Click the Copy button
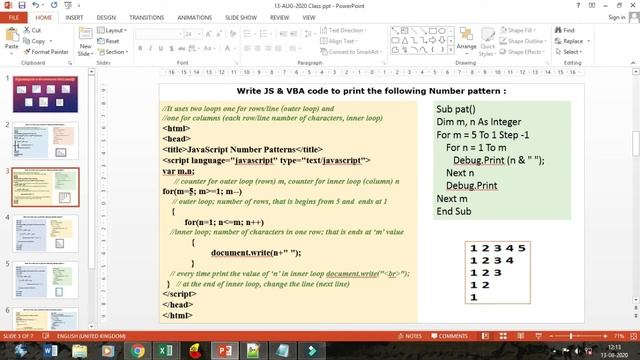640x360 pixels. tap(38, 41)
